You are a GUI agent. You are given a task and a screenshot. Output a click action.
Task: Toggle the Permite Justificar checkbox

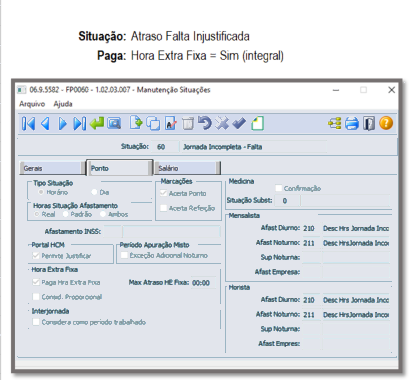point(36,256)
